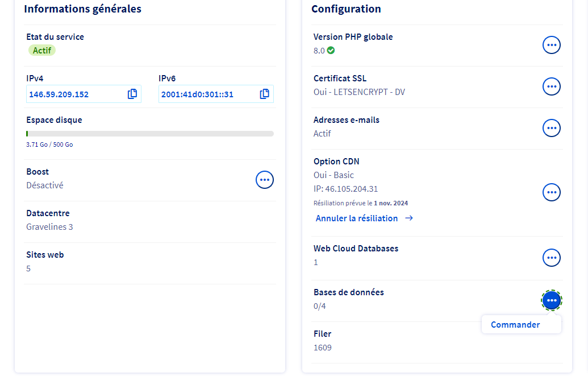Select Commander in the dropdown menu
Screen dimensions: 588x376
click(515, 325)
